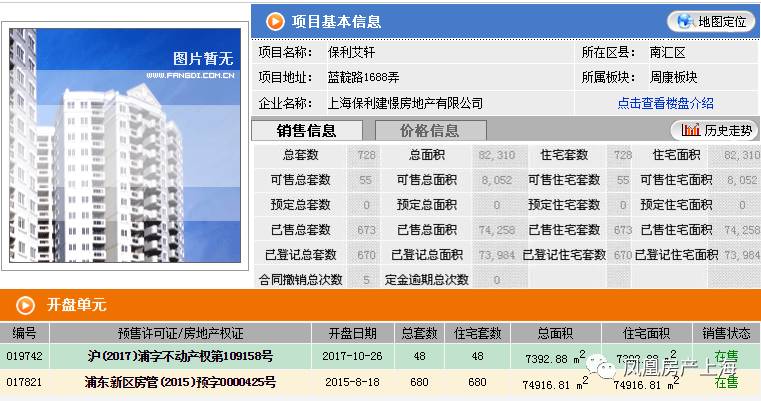Click the 开盘日期 column header
Image resolution: width=761 pixels, height=401 pixels.
(x=352, y=333)
